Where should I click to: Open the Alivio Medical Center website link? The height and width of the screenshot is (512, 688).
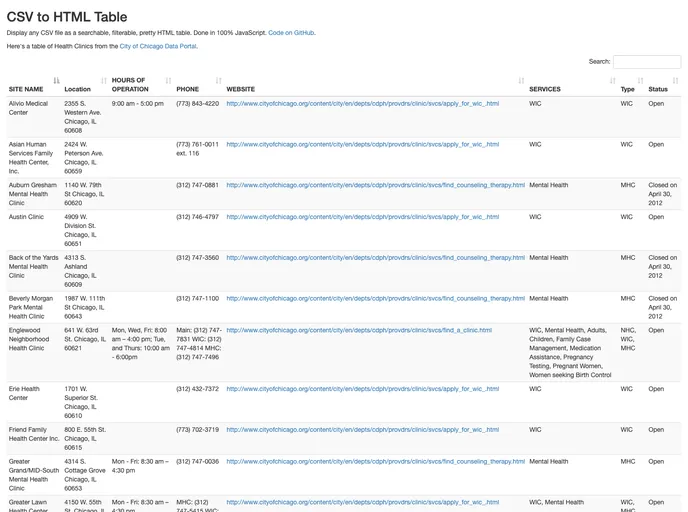[x=362, y=104]
